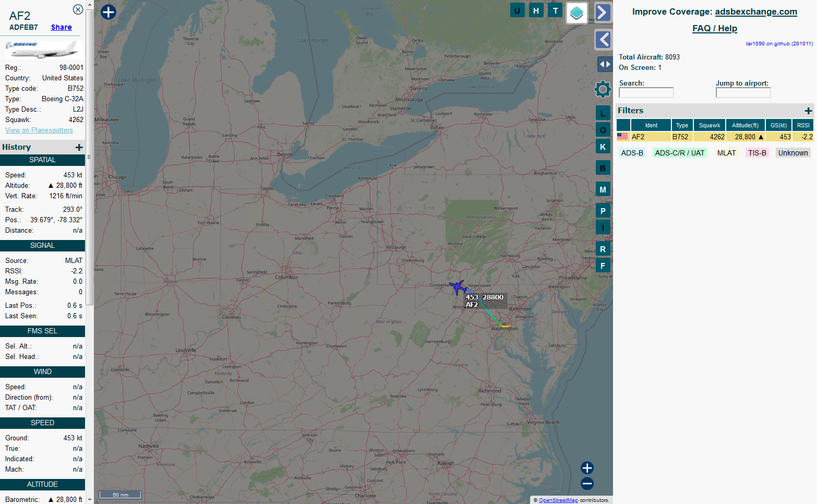The image size is (817, 504).
Task: Click the ADS-C/R / UAT legend label
Action: click(679, 153)
